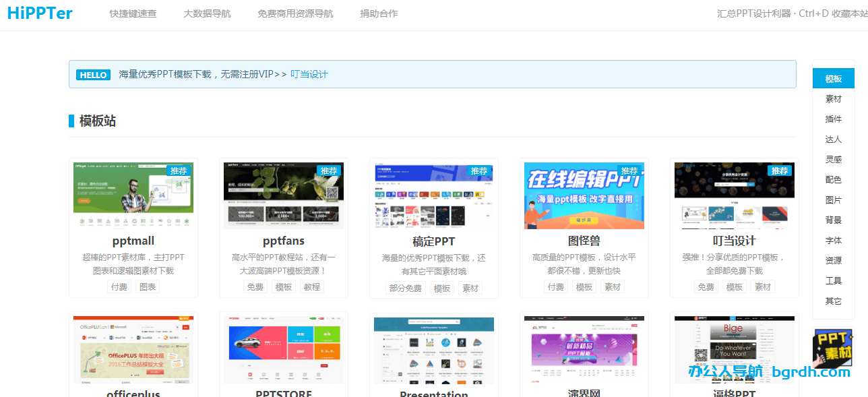Open the 背景 section from the sidebar
The image size is (868, 397).
(x=833, y=220)
